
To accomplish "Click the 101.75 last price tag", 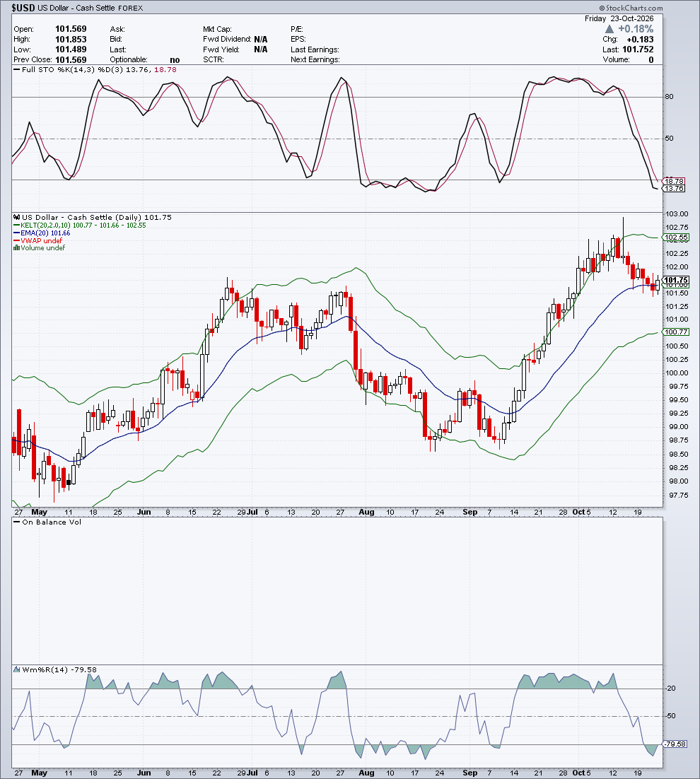I will (x=676, y=280).
